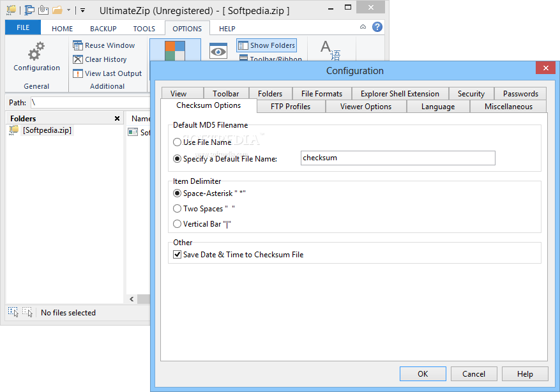Select Specify a Default File Name radio
The width and height of the screenshot is (560, 392).
click(177, 158)
